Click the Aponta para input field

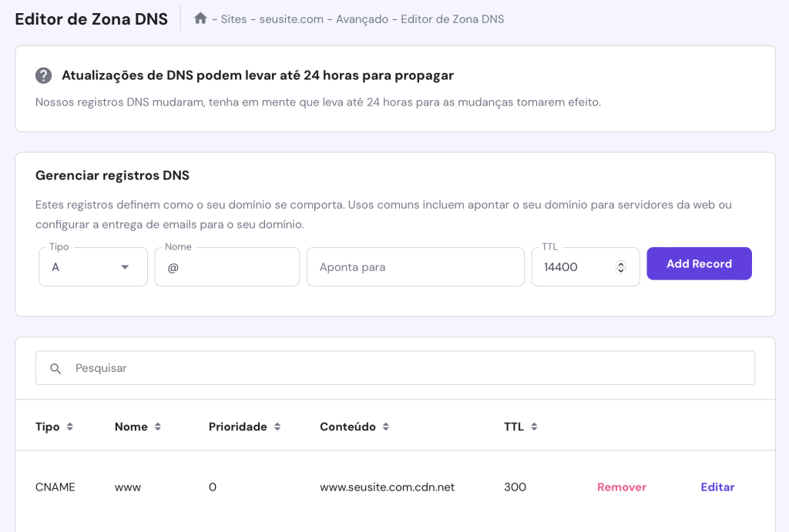point(415,266)
